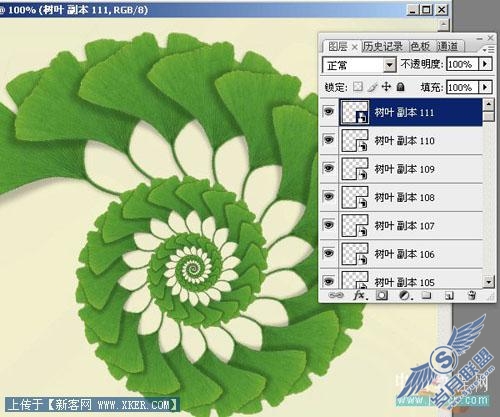
Task: Expand the opacity slider arrow
Action: tap(485, 64)
